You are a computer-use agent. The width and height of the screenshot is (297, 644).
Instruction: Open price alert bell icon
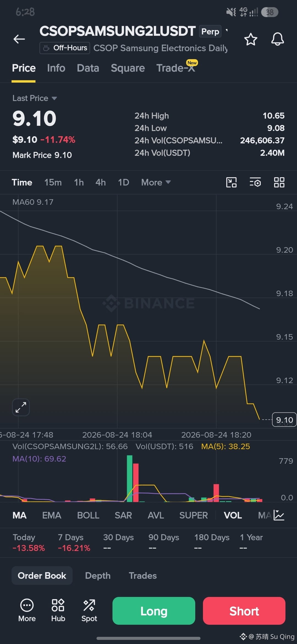click(277, 39)
